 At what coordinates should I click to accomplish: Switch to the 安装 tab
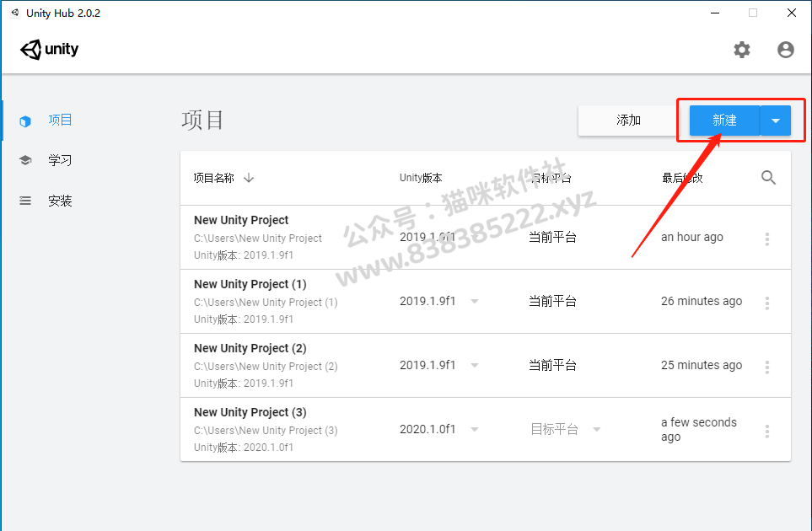[60, 201]
